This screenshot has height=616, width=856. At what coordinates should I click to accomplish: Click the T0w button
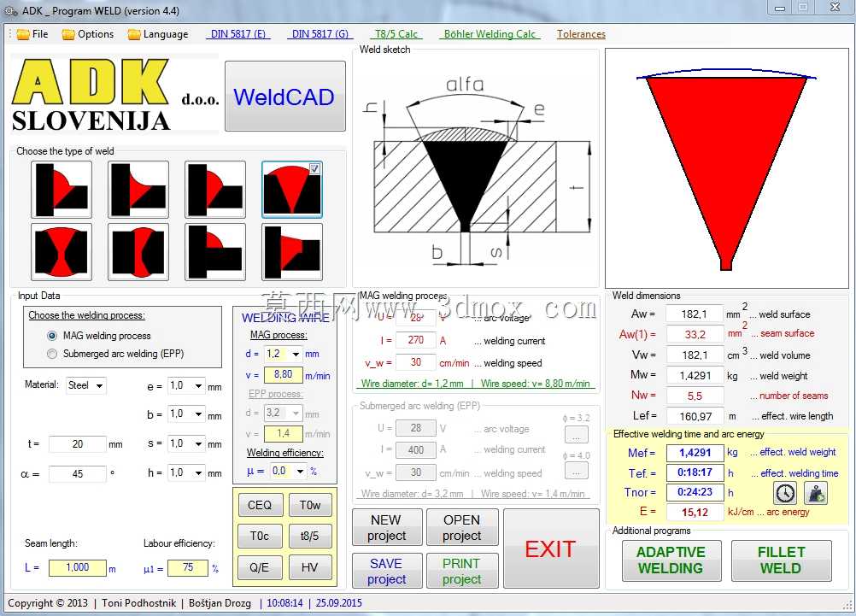click(309, 505)
